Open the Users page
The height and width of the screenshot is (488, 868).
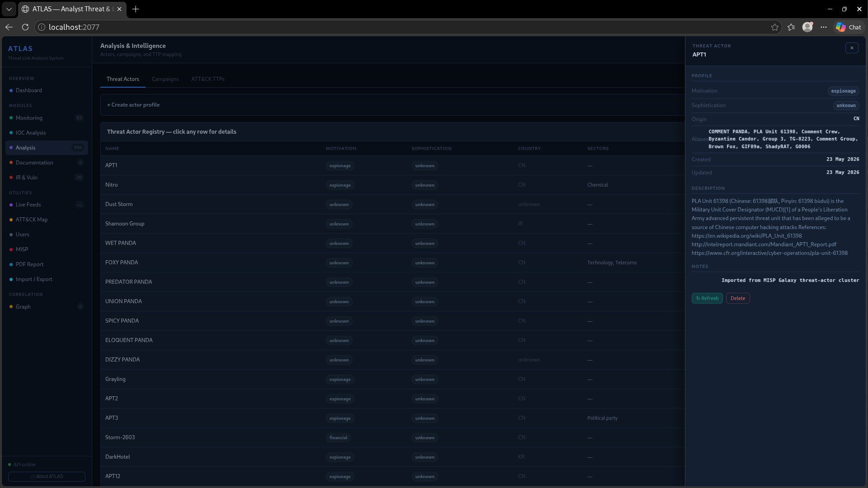tap(47, 235)
